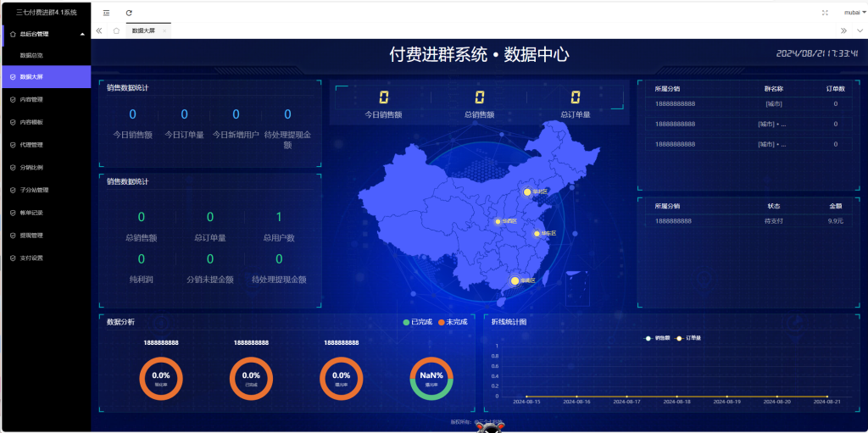Click the 2024-08-21 data point label
The height and width of the screenshot is (433, 868).
point(827,402)
